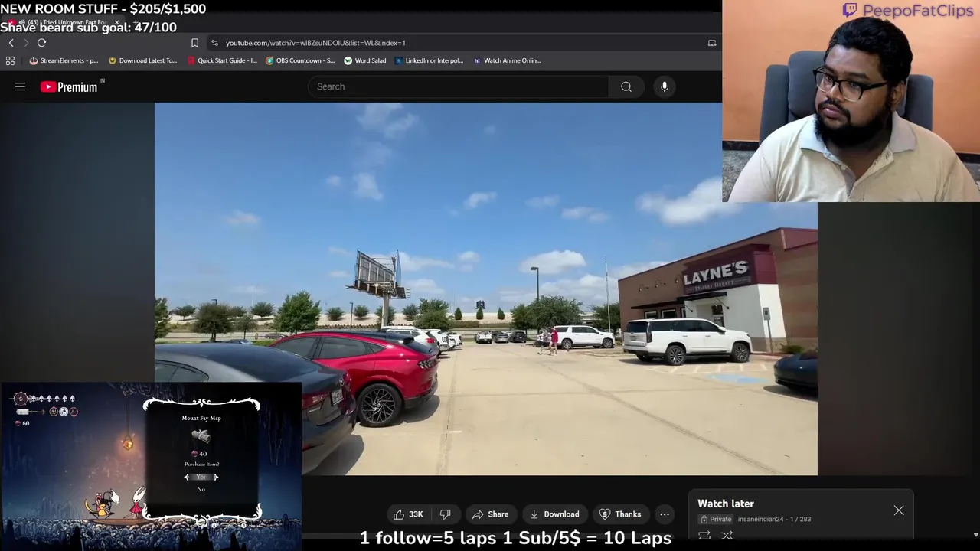
Task: Click the Share button
Action: click(x=490, y=514)
